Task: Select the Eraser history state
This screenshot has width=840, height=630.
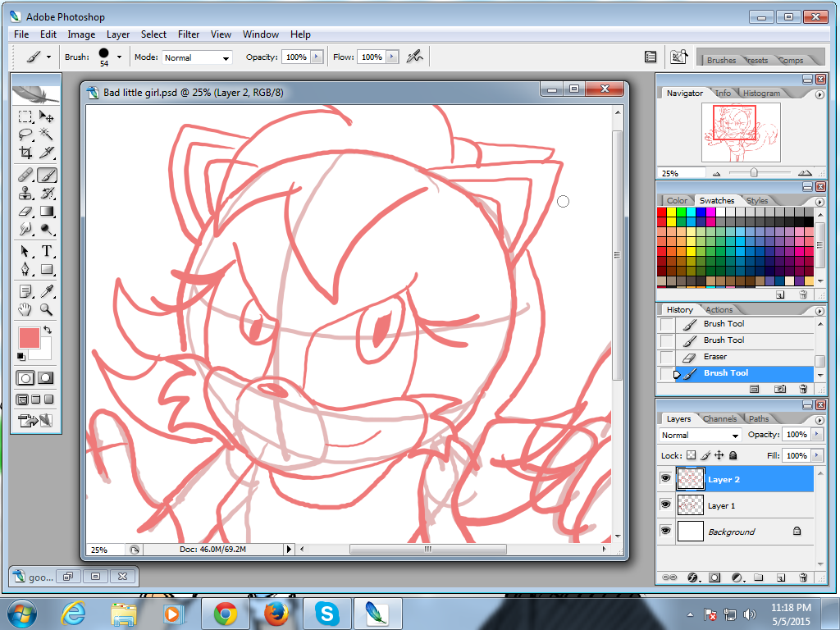Action: coord(714,357)
